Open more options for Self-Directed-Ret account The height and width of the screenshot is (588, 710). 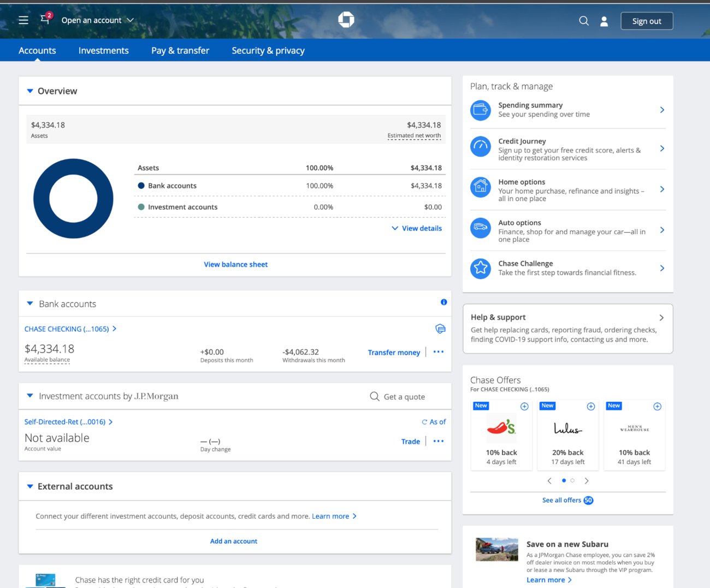coord(439,441)
